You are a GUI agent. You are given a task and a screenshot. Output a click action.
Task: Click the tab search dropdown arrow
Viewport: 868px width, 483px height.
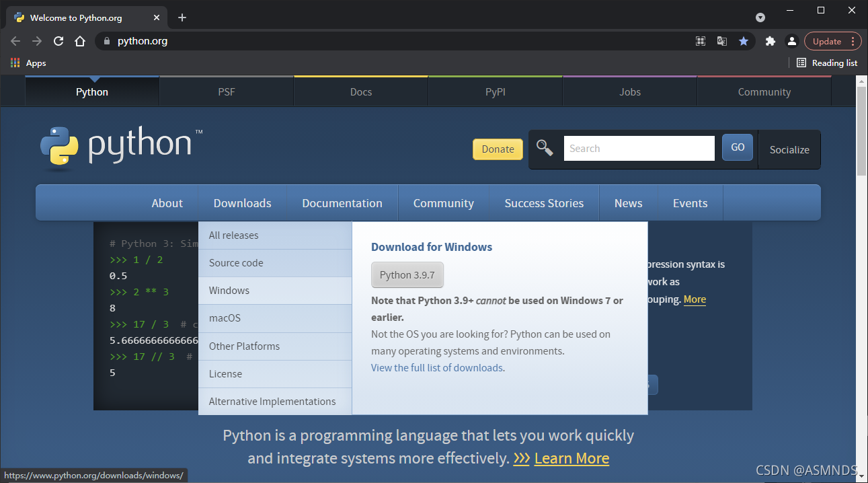click(x=760, y=17)
